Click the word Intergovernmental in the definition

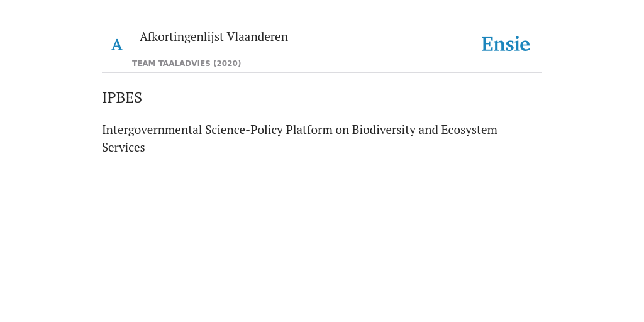(x=152, y=130)
